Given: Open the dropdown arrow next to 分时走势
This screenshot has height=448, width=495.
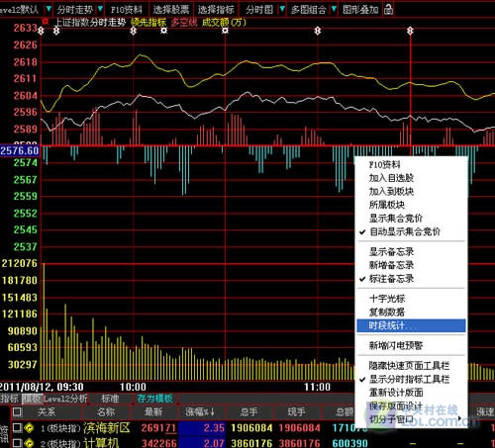Looking at the screenshot, I should pos(100,9).
